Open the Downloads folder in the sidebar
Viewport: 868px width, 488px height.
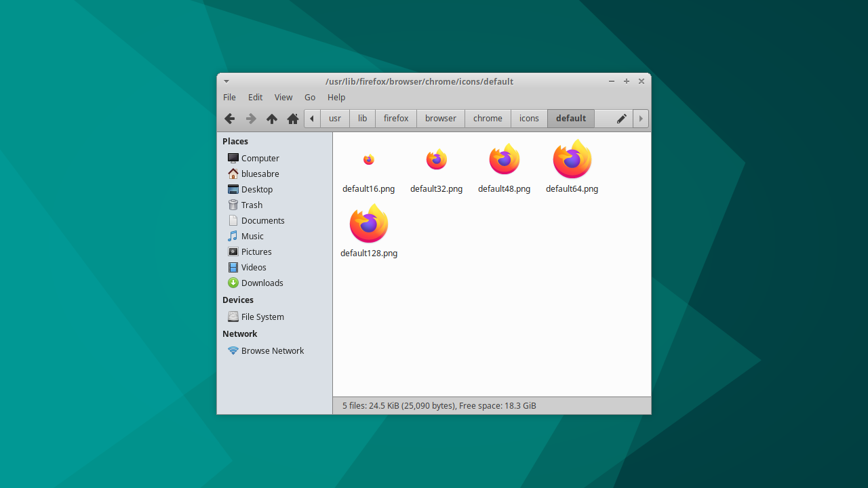(x=262, y=283)
